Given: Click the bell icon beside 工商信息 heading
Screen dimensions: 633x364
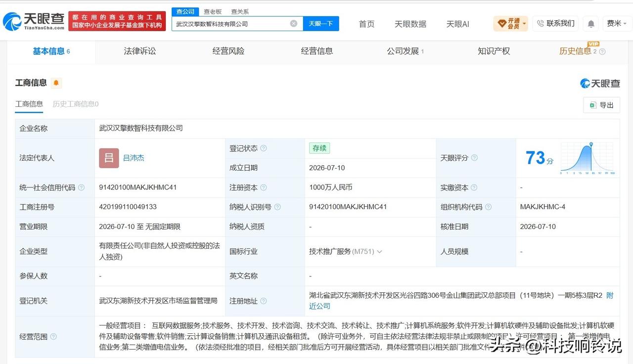Looking at the screenshot, I should (56, 83).
